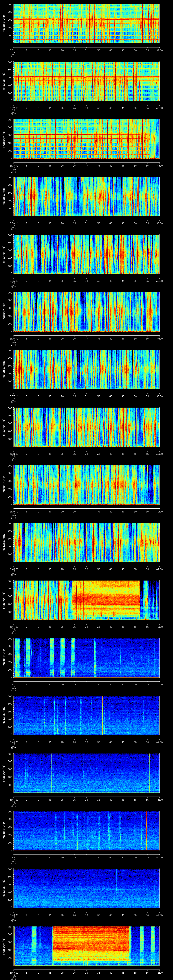Click the '5:45:00' start time label
Viewport: 173px width, 980px height.
tap(14, 857)
